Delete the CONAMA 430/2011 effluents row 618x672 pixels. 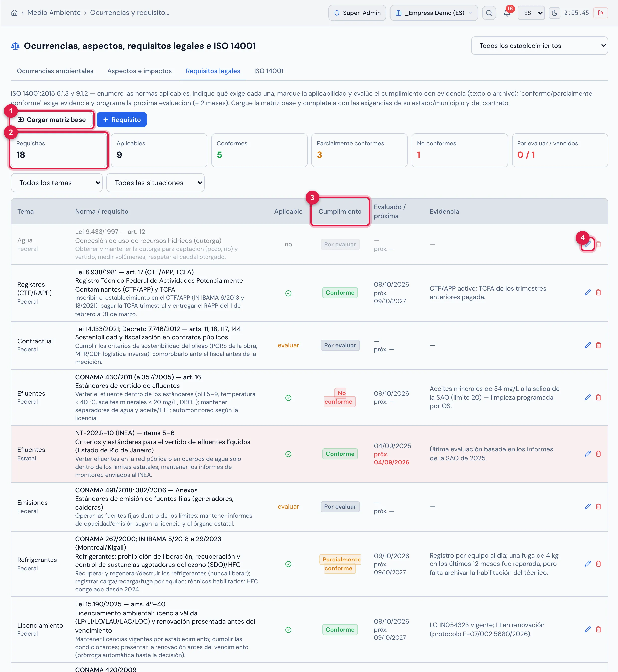[598, 397]
